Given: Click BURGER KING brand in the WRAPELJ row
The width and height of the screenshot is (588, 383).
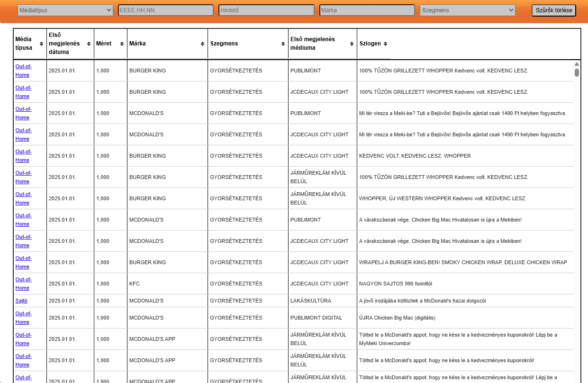Looking at the screenshot, I should [x=147, y=262].
